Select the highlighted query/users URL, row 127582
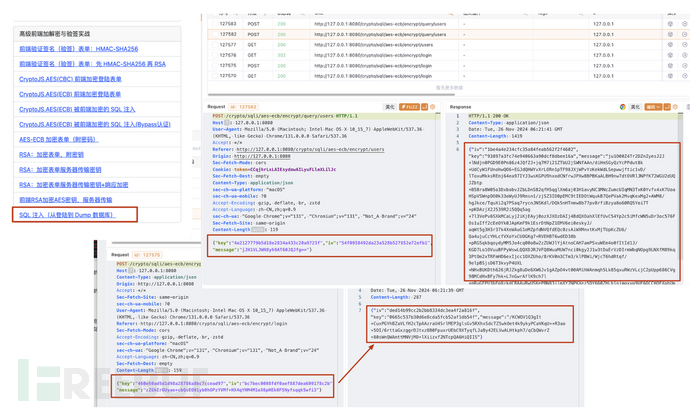690x408 pixels. click(380, 34)
